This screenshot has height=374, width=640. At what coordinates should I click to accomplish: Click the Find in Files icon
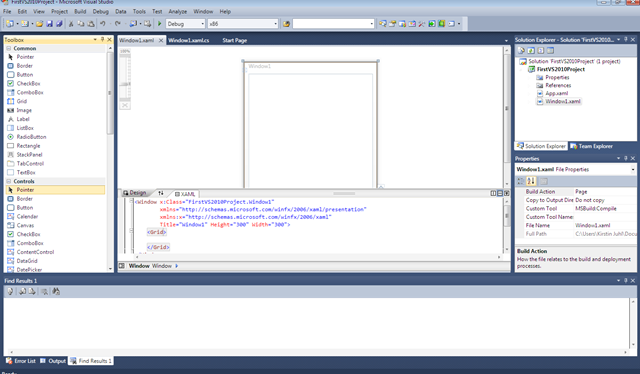pyautogui.click(x=286, y=24)
